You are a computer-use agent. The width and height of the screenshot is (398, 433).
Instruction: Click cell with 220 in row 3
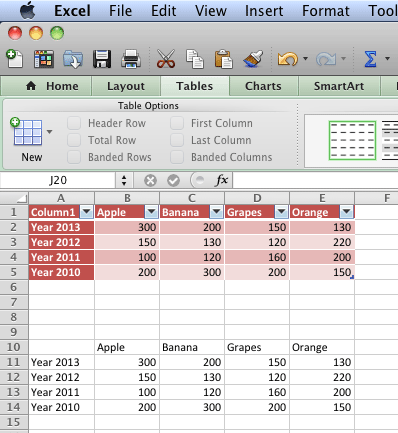(x=322, y=242)
